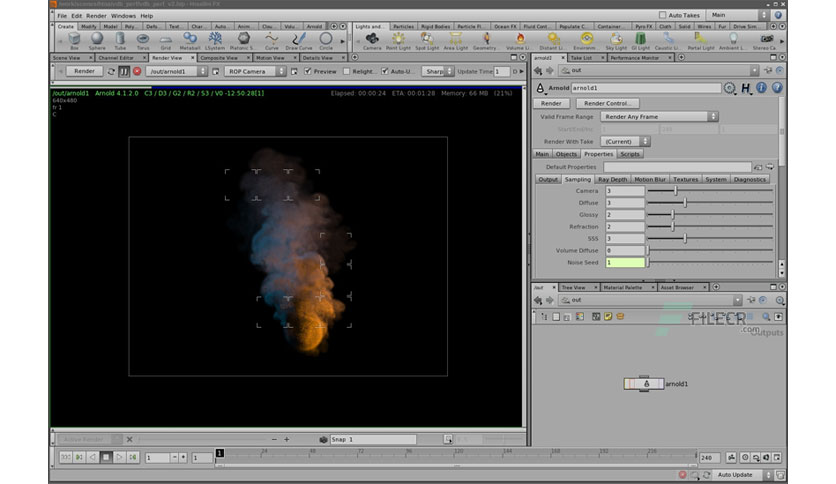Select the Draw Curve shelf tool
Viewport: 836px width, 484px height.
(x=299, y=41)
